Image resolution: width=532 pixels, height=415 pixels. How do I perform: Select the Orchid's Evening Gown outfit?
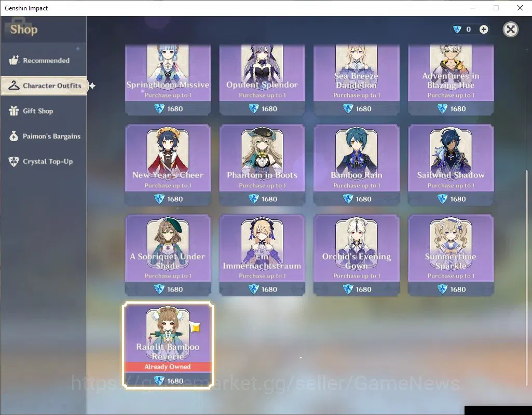pos(357,255)
